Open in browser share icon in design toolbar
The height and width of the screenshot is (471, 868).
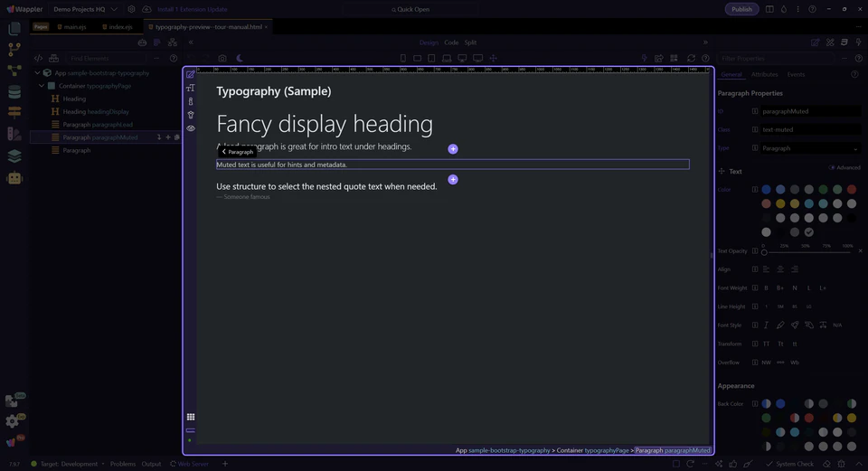pos(659,58)
